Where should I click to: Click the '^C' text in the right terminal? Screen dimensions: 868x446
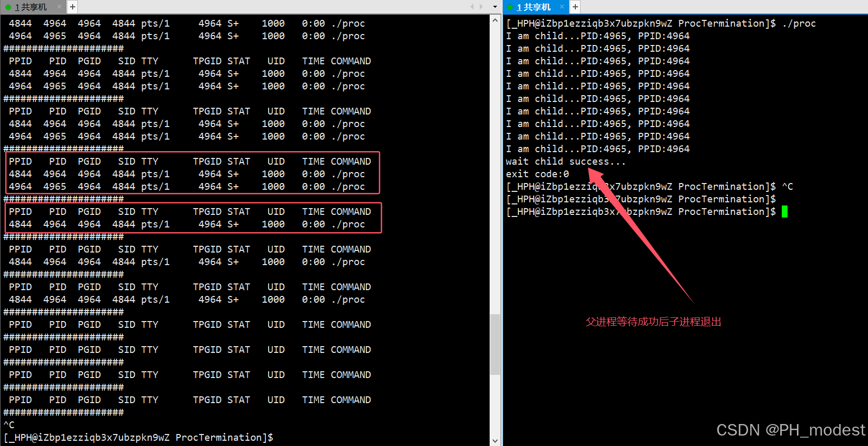(x=788, y=187)
